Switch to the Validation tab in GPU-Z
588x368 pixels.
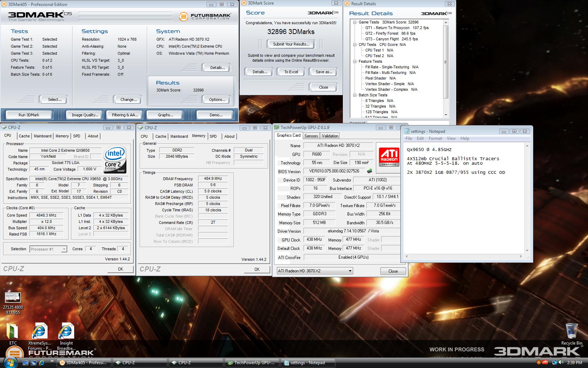pos(330,136)
